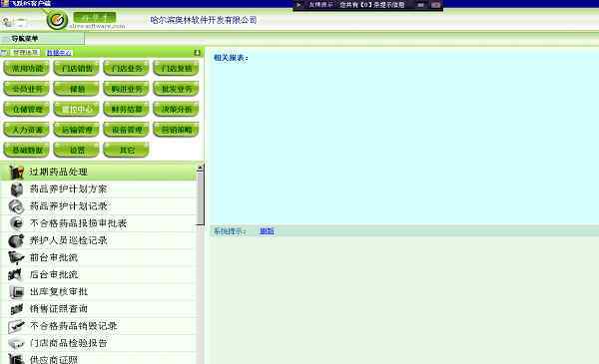Screen dimensions: 599x364
Task: Switch to the 导航菜单 tab
Action: [24, 39]
